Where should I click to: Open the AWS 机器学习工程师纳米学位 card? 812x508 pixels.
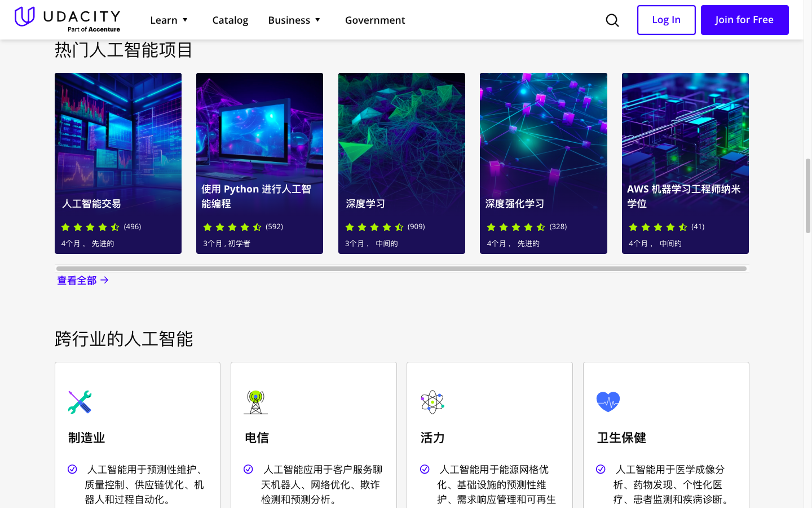[685, 163]
